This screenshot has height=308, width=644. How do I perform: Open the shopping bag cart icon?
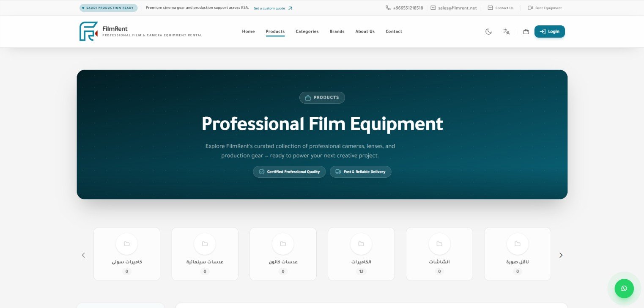[526, 31]
